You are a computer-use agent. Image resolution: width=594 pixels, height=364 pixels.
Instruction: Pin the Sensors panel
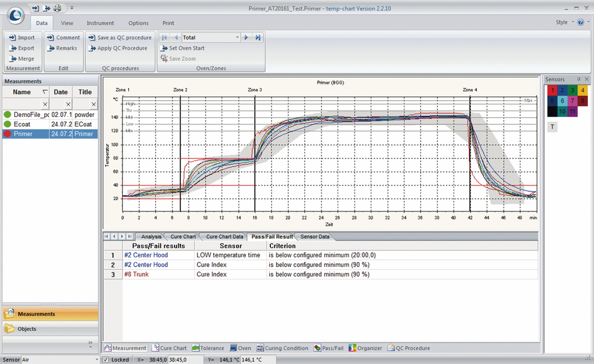[x=579, y=79]
